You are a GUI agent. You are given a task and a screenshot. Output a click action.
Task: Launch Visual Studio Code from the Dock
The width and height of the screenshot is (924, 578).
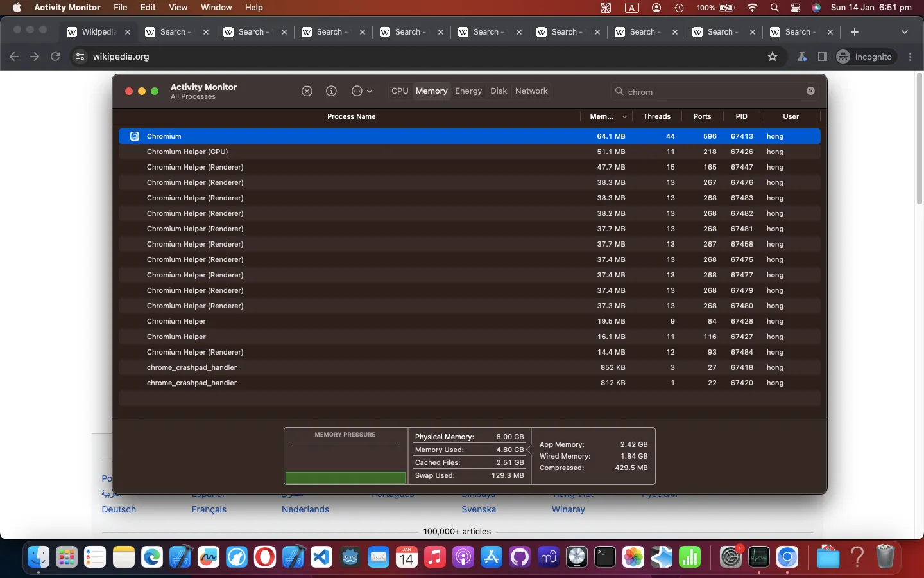point(321,557)
